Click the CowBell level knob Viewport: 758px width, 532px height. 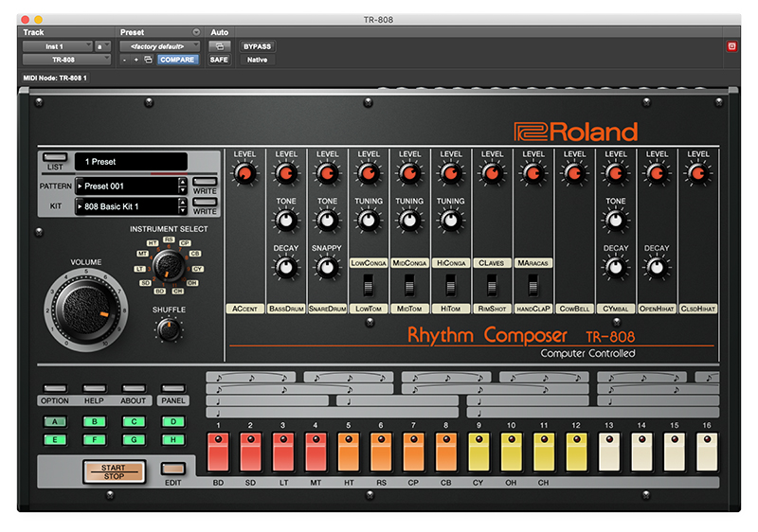point(574,173)
